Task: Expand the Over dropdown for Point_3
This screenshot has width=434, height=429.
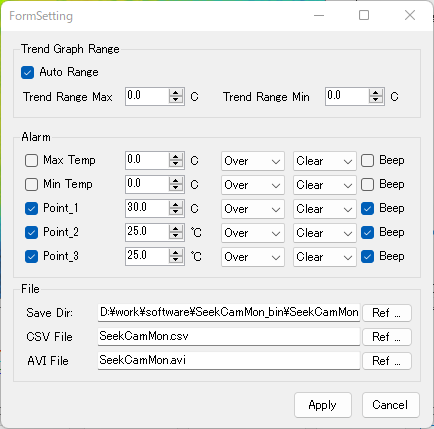Action: [x=253, y=257]
